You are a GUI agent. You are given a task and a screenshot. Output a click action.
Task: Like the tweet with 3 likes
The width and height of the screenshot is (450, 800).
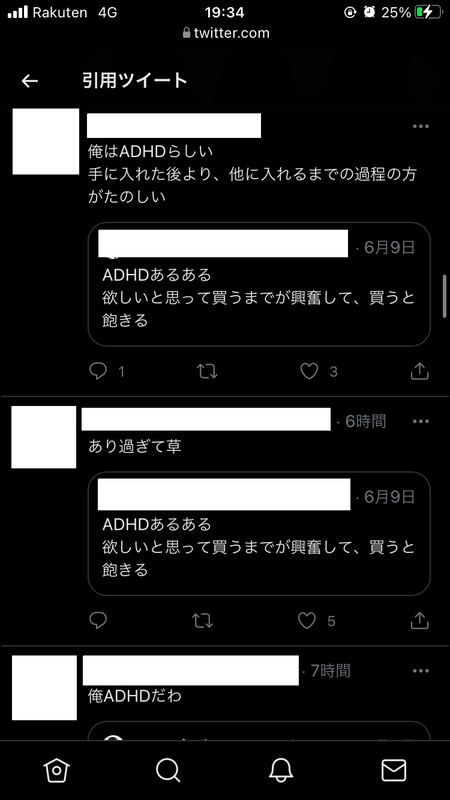pyautogui.click(x=309, y=371)
